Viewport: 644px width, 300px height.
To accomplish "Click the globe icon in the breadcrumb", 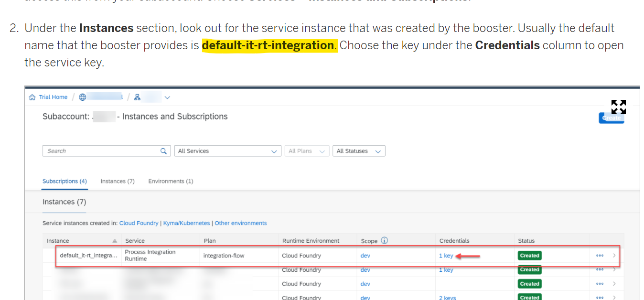I will click(83, 97).
